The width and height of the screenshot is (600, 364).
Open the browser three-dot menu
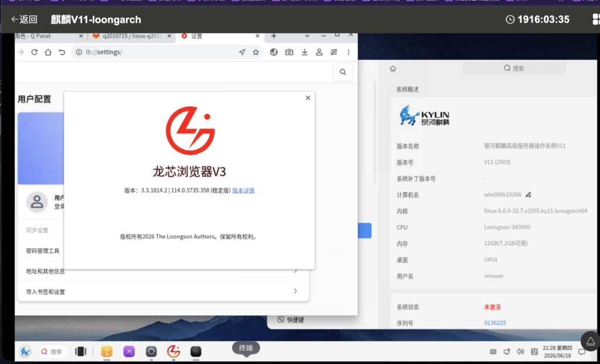point(348,52)
